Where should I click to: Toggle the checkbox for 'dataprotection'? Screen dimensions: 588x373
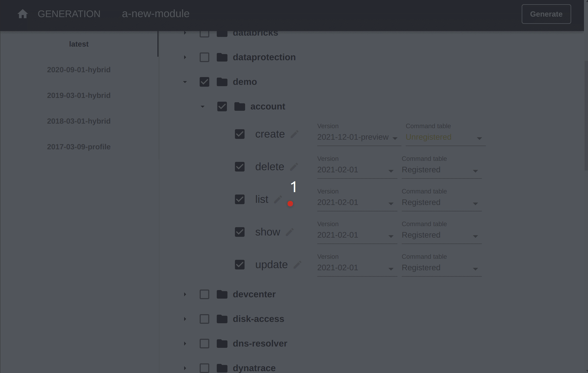[x=204, y=57]
